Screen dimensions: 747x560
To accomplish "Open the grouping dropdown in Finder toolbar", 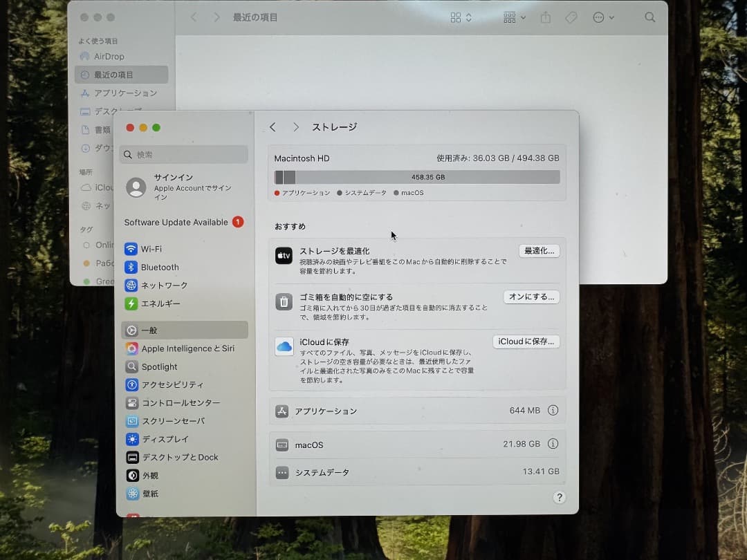I will [513, 17].
